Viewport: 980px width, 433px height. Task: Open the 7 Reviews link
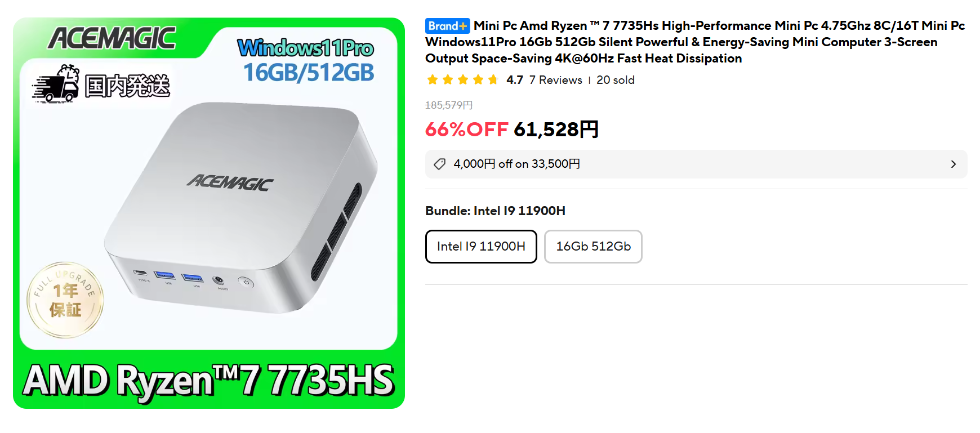(x=556, y=80)
